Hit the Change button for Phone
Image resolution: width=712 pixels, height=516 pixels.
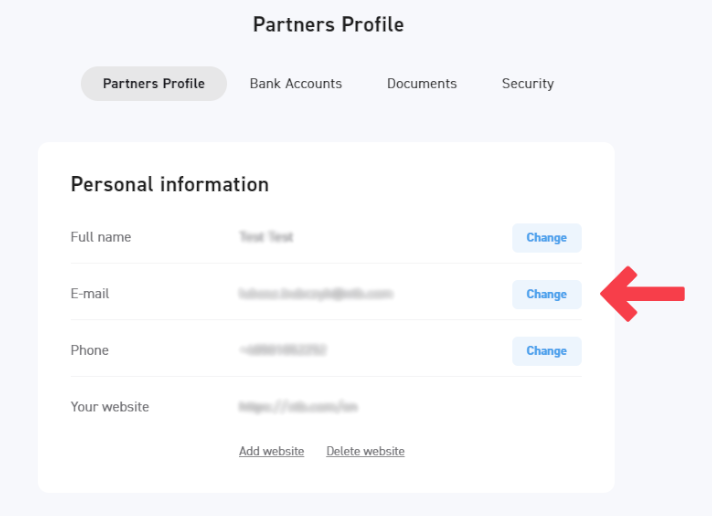coord(547,351)
